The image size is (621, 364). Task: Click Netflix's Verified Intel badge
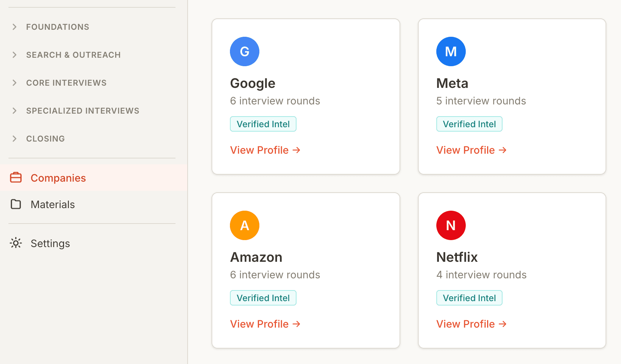point(469,298)
